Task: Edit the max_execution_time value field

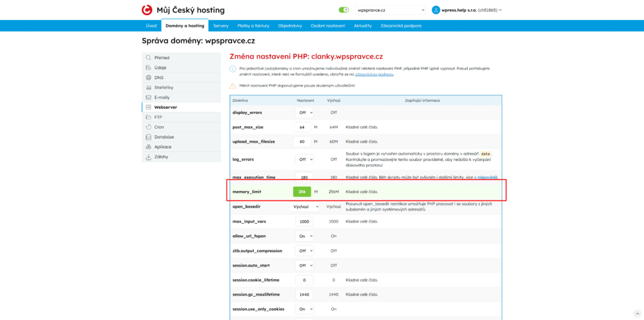Action: coord(304,177)
